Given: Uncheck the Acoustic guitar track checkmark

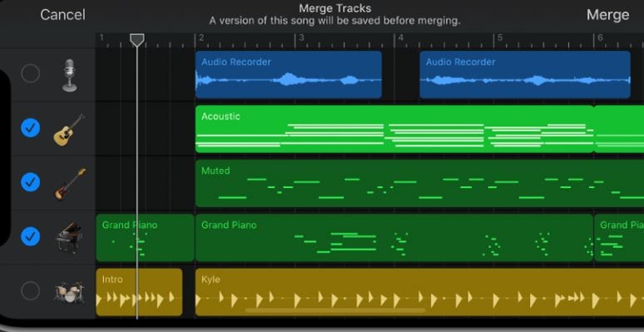Looking at the screenshot, I should point(31,128).
